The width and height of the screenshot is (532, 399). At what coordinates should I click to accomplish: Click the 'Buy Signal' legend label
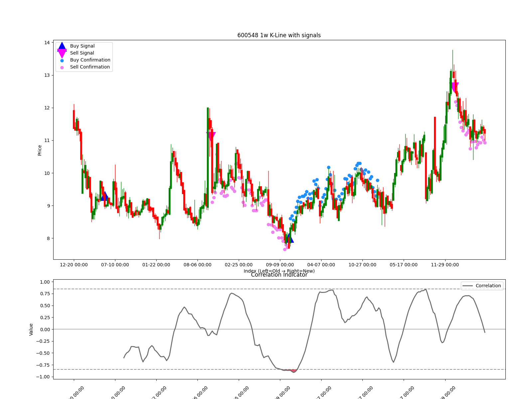point(82,46)
